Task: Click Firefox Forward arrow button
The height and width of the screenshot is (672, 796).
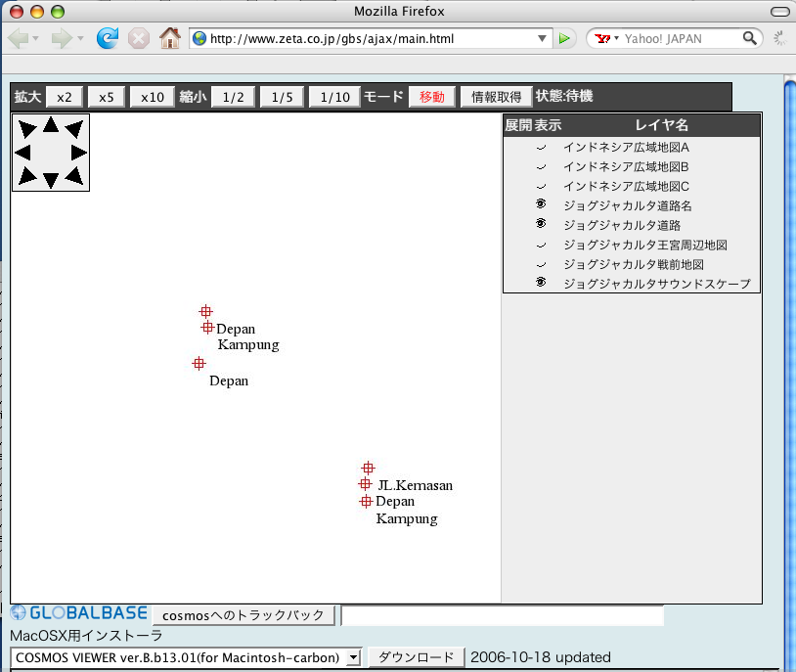Action: coord(62,38)
